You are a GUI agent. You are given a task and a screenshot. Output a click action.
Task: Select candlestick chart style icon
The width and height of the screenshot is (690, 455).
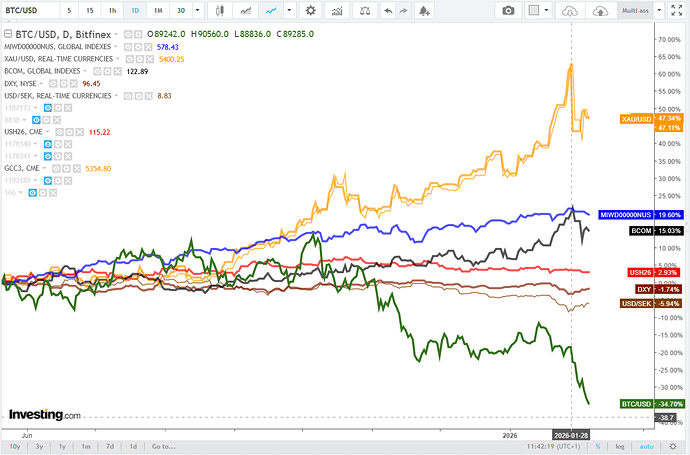tap(220, 10)
